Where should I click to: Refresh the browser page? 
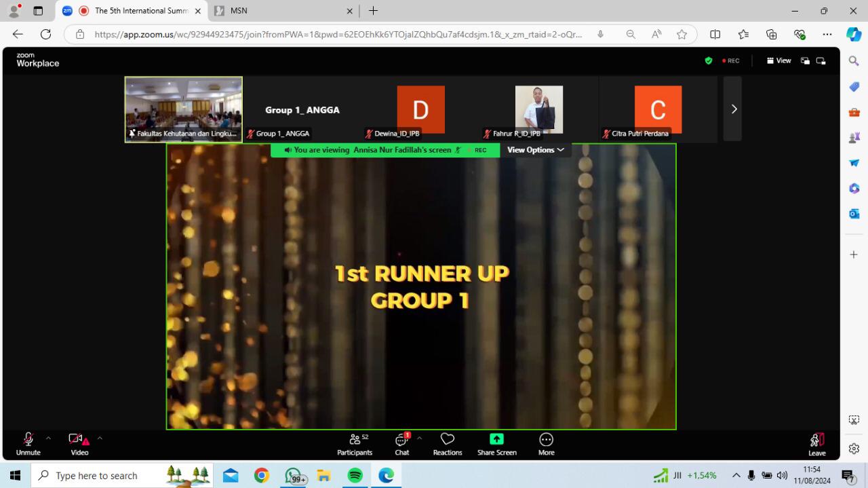tap(45, 35)
